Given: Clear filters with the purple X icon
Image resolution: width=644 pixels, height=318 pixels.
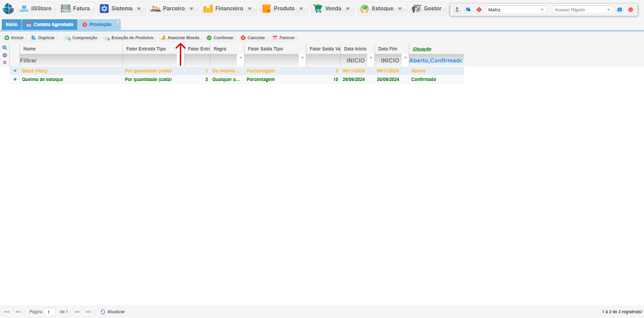Looking at the screenshot, I should (x=5, y=63).
